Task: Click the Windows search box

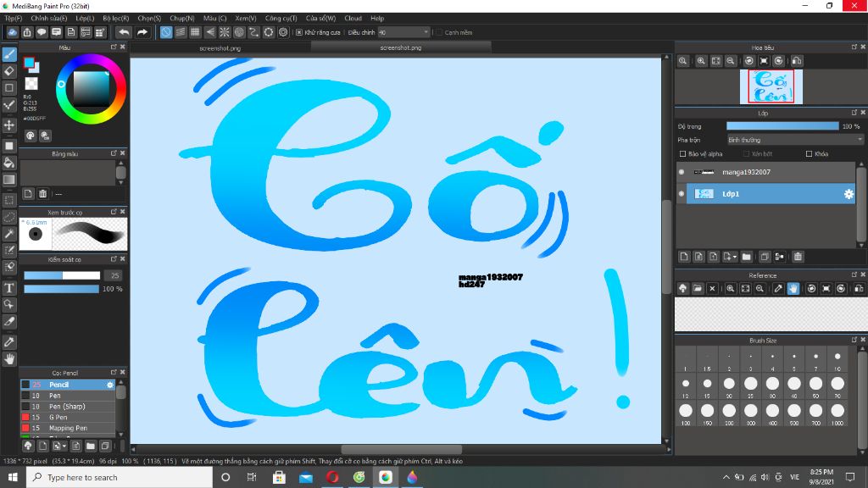Action: click(x=120, y=477)
